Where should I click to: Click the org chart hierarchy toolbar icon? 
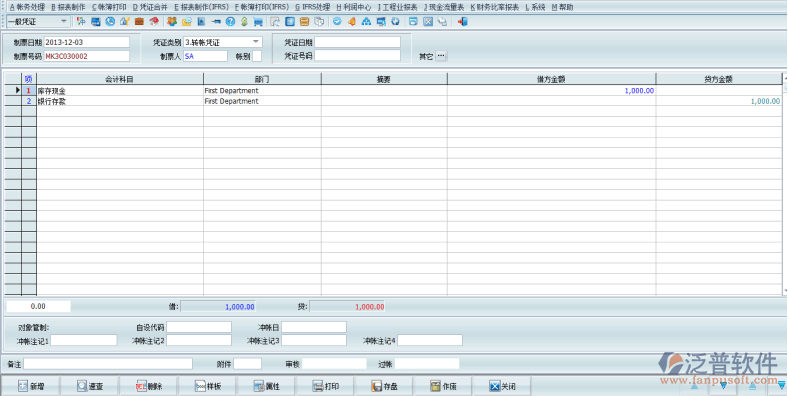(x=366, y=22)
